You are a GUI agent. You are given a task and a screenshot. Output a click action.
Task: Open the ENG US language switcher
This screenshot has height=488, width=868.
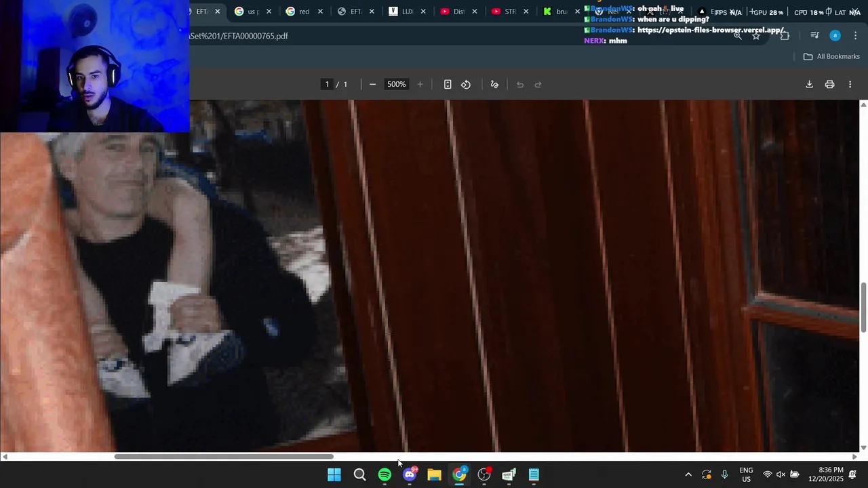tap(746, 474)
